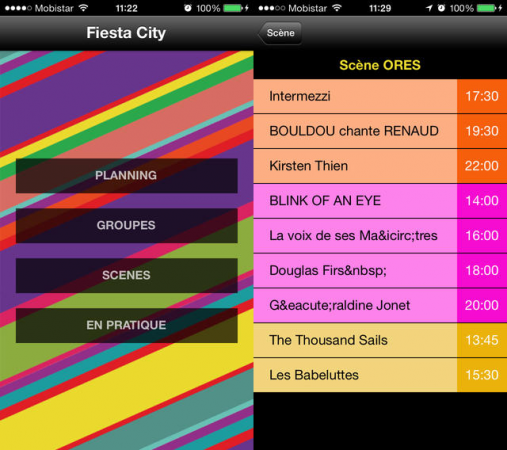Open the Kirsten Thien listing
This screenshot has width=507, height=450.
click(x=380, y=166)
